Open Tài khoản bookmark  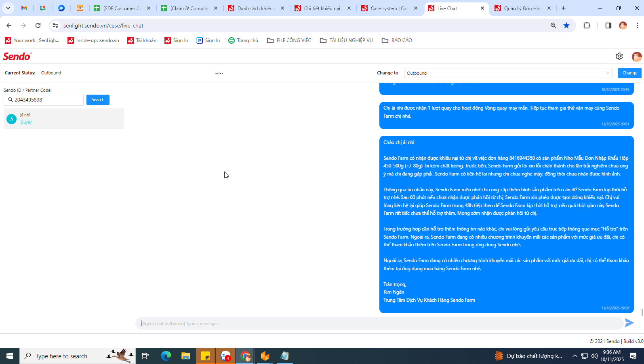(142, 40)
